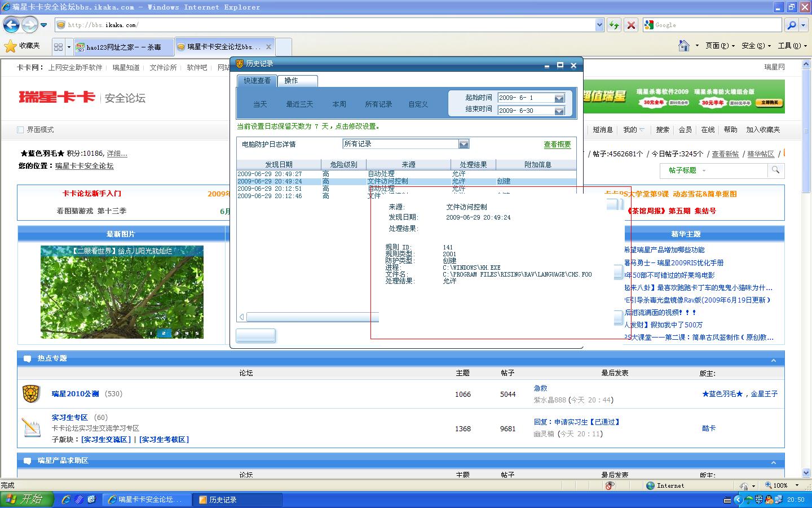Click the 热点专题 speech bubble icon
The width and height of the screenshot is (812, 508).
point(27,358)
